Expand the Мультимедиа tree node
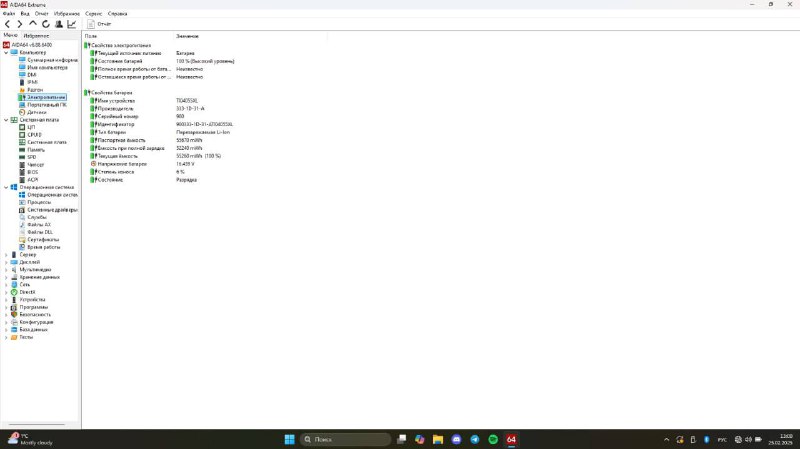 click(4, 269)
